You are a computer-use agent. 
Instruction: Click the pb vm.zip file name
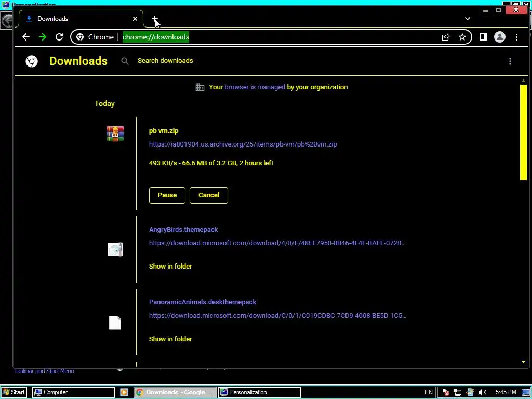[x=164, y=130]
